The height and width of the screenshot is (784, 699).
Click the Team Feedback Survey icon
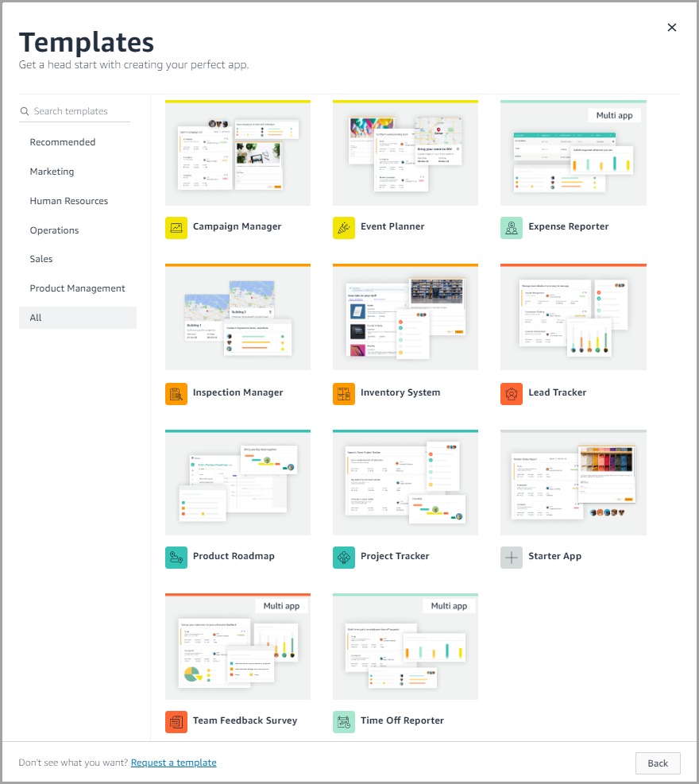(x=176, y=722)
